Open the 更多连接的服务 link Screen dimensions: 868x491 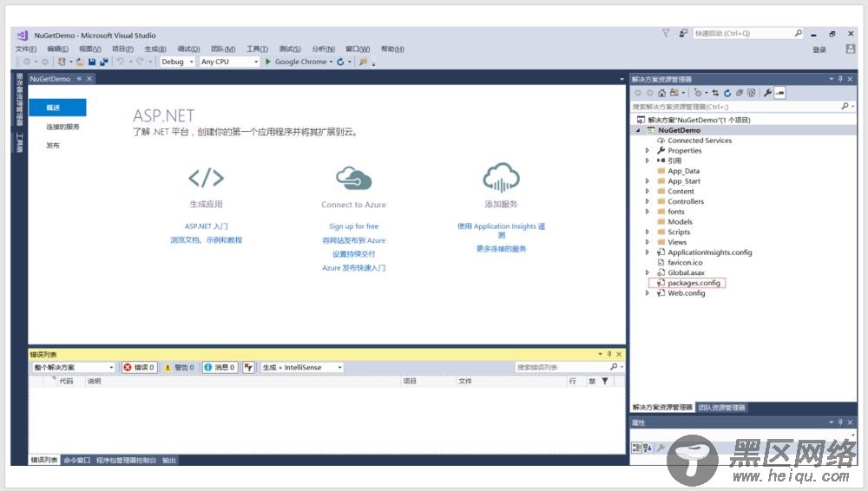(501, 249)
